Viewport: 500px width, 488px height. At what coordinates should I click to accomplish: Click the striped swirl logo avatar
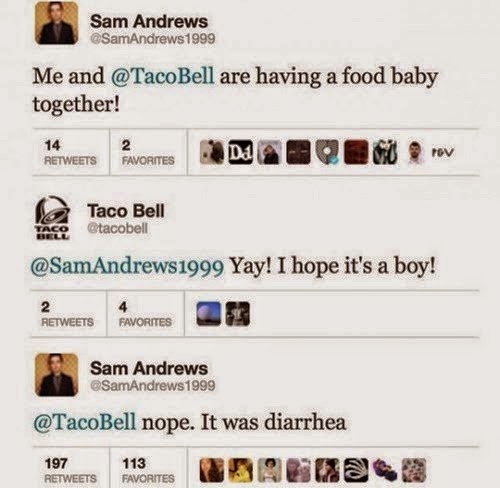point(356,470)
